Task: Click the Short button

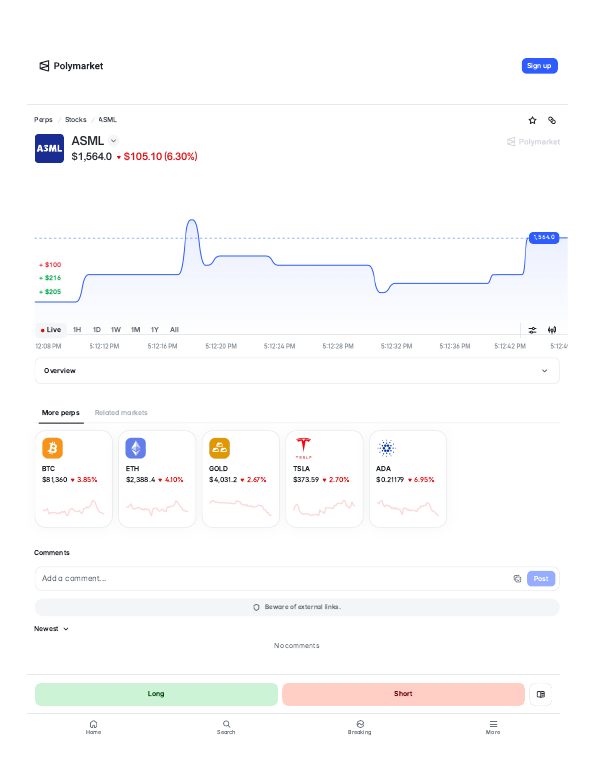Action: tap(403, 694)
